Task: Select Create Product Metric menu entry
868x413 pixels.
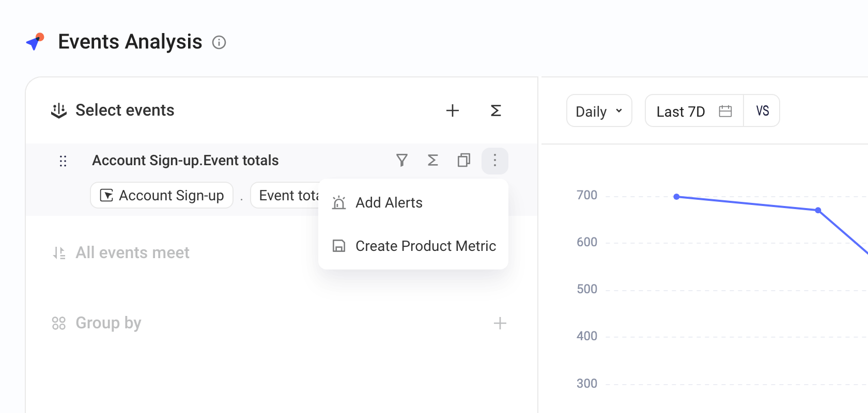Action: pyautogui.click(x=413, y=246)
